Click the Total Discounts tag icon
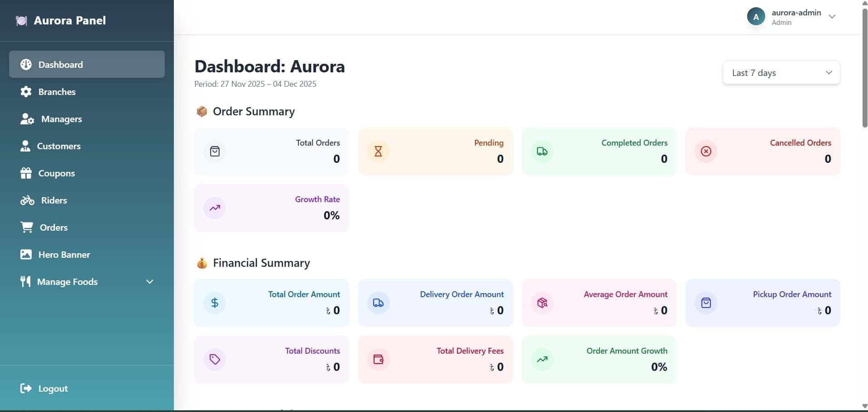Screen dimensions: 868x412 tap(215, 360)
